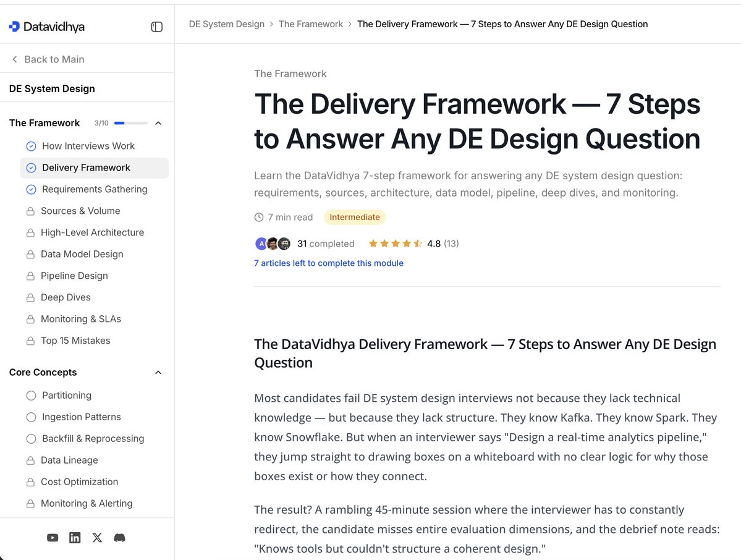The height and width of the screenshot is (560, 741).
Task: Click 7 articles left to complete link
Action: pyautogui.click(x=328, y=263)
